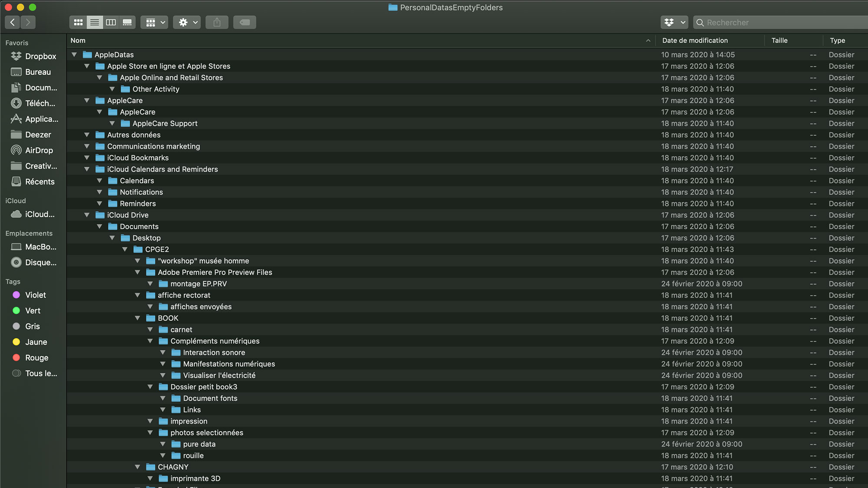Screen dimensions: 868x488
Task: Open Dropbox in the sidebar
Action: (34, 56)
